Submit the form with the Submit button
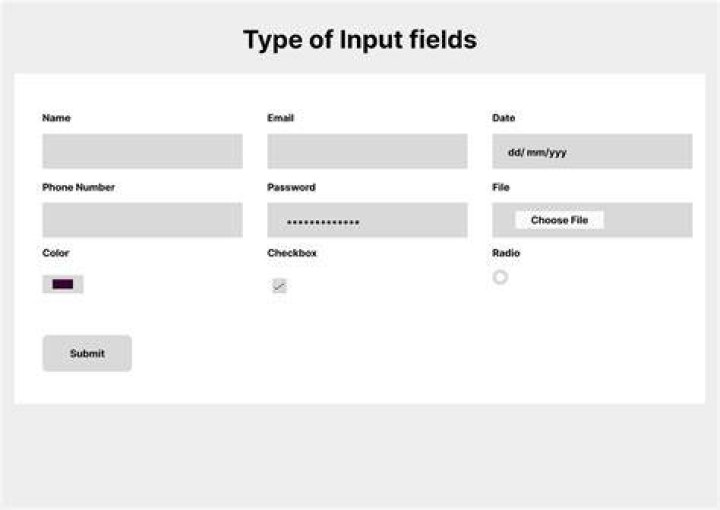 point(87,353)
